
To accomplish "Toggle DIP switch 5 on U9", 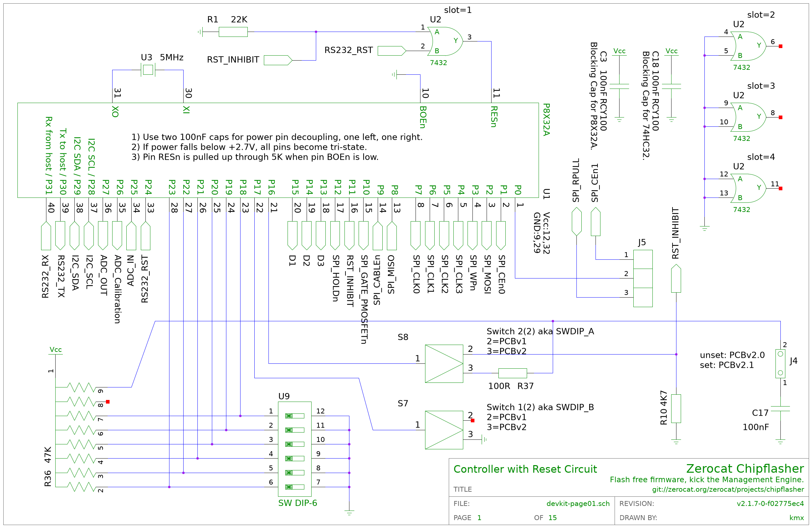I will [295, 473].
